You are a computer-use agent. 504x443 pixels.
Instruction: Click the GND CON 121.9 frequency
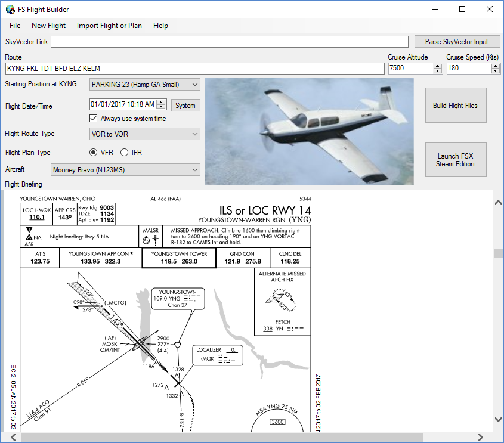[x=243, y=258]
